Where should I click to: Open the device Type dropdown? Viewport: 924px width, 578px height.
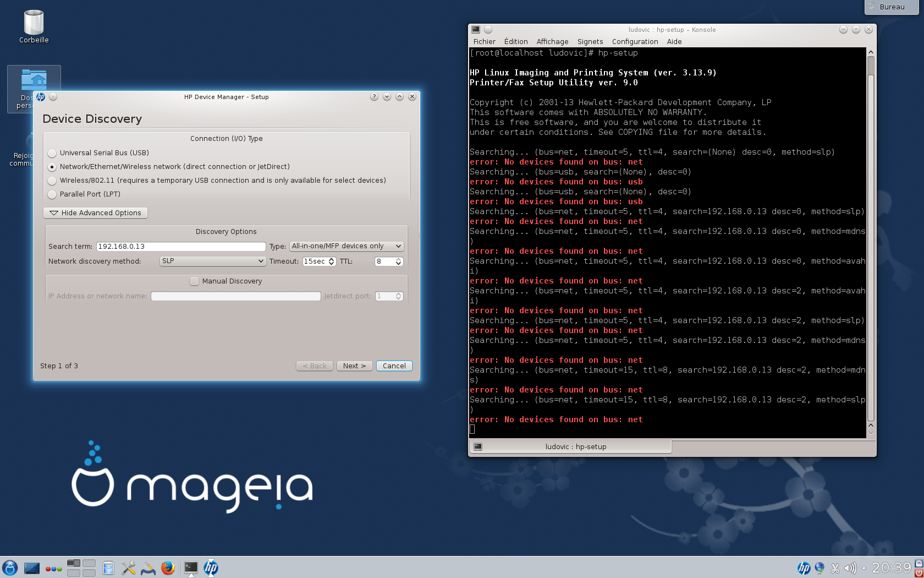pyautogui.click(x=346, y=246)
